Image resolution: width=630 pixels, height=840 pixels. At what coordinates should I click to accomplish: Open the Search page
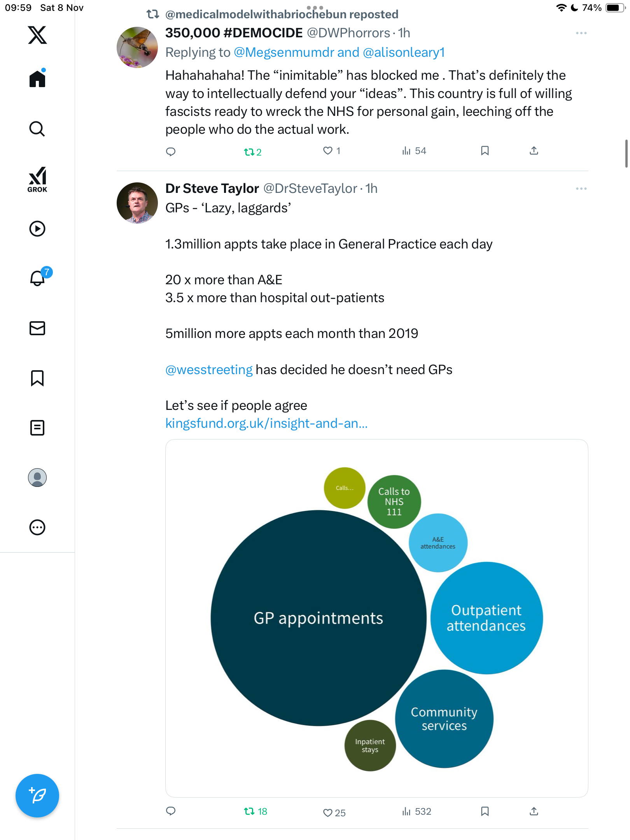[37, 129]
